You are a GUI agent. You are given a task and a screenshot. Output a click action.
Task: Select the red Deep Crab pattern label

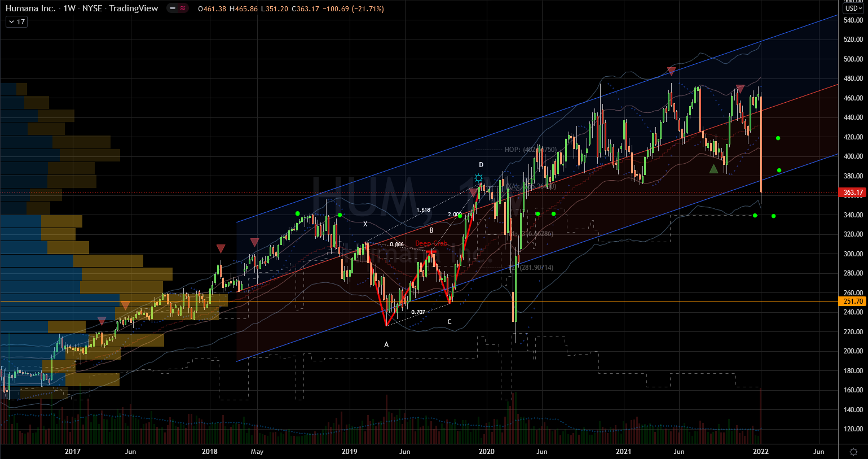click(431, 243)
